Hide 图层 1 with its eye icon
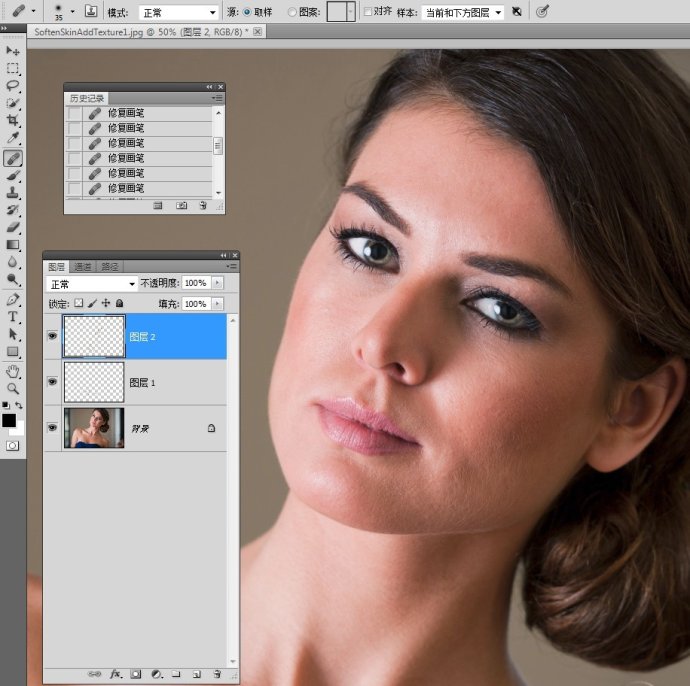The width and height of the screenshot is (690, 686). click(52, 382)
